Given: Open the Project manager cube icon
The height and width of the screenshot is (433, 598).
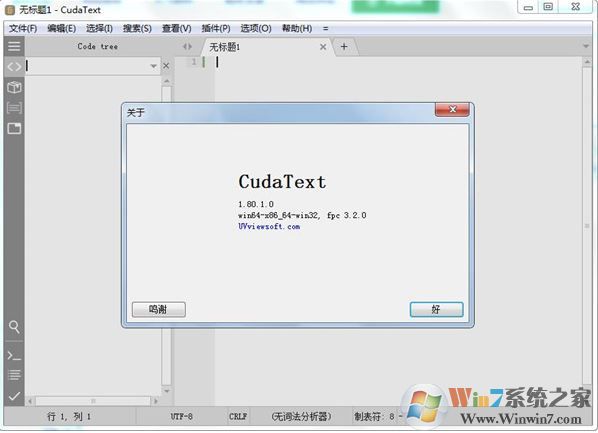Looking at the screenshot, I should 14,87.
